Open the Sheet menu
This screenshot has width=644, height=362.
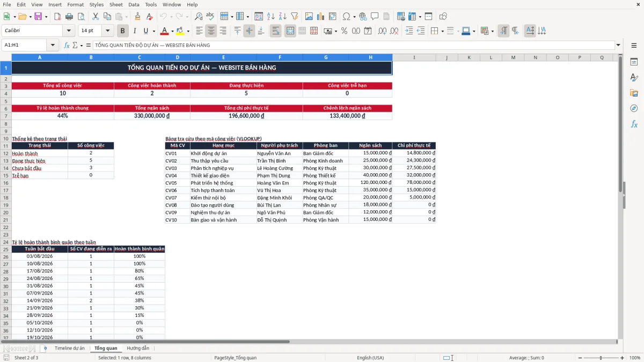coord(116,4)
